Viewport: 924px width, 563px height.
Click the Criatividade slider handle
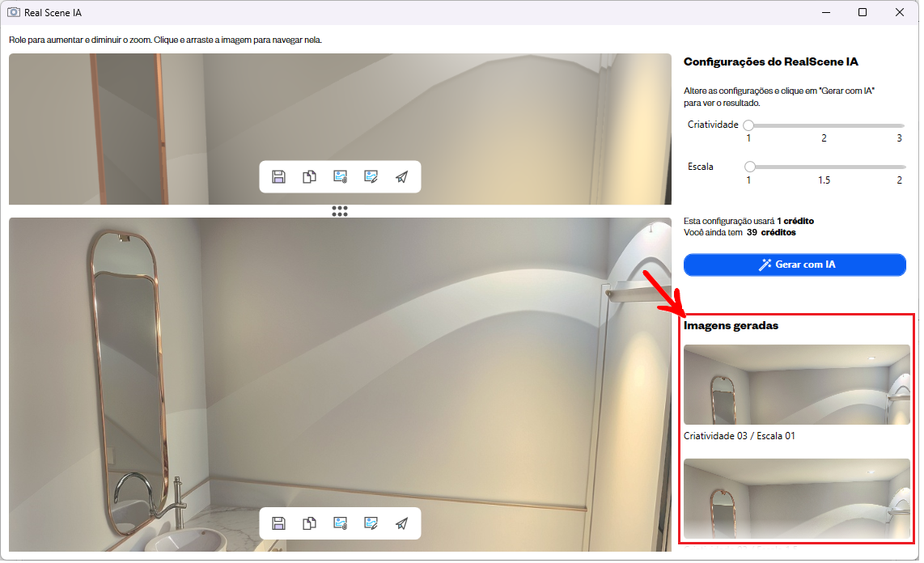(748, 125)
